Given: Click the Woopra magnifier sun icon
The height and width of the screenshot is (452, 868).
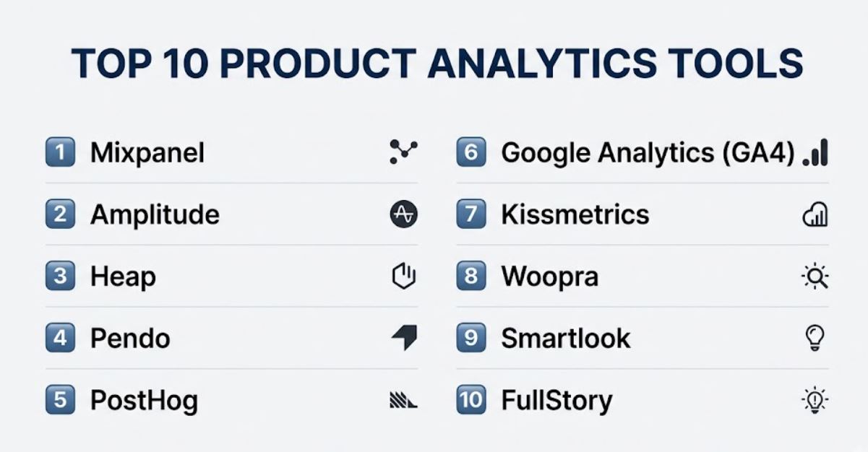Looking at the screenshot, I should tap(815, 277).
